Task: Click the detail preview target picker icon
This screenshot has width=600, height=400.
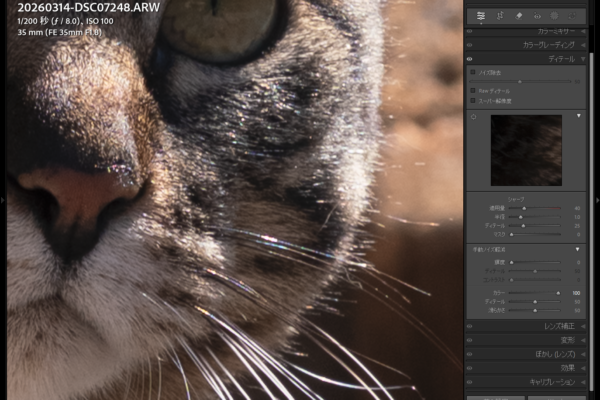Action: [x=473, y=116]
